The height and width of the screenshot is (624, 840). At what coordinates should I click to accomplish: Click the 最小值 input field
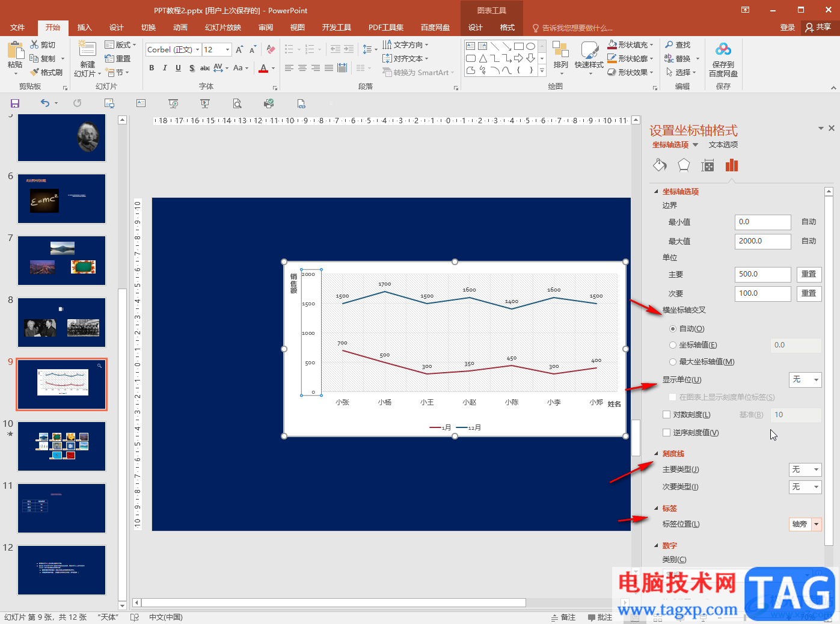point(763,222)
